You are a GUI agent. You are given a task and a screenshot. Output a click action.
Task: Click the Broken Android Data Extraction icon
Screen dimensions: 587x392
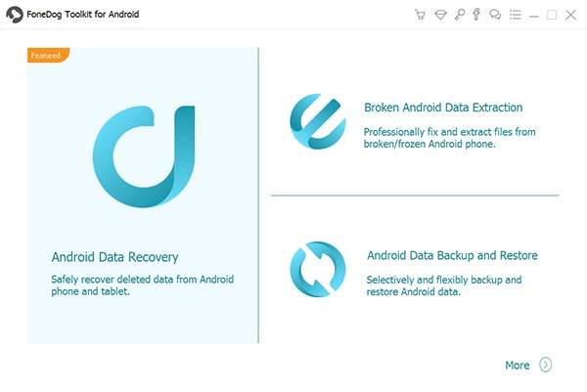(317, 121)
